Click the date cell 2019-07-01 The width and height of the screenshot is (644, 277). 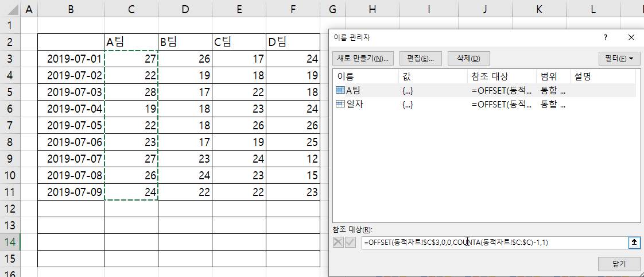71,59
